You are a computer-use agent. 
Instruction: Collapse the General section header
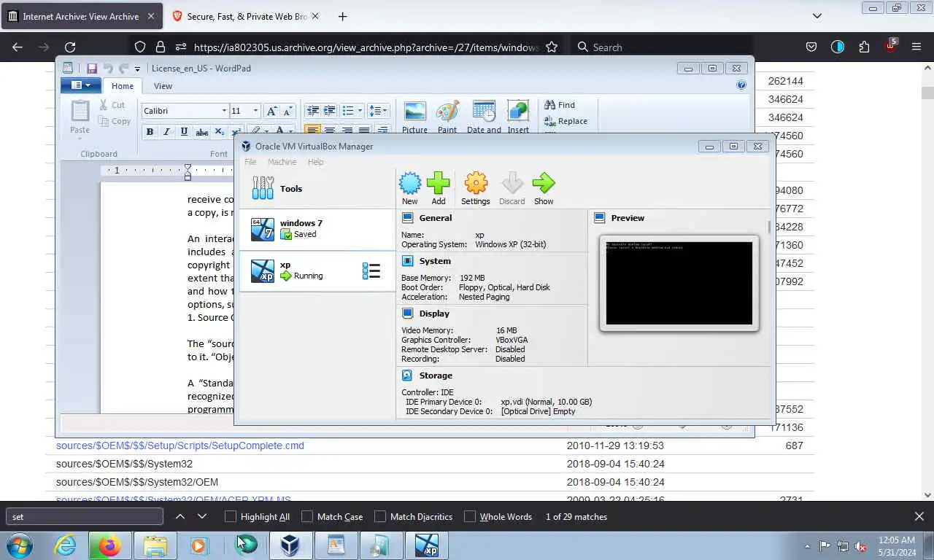(436, 218)
